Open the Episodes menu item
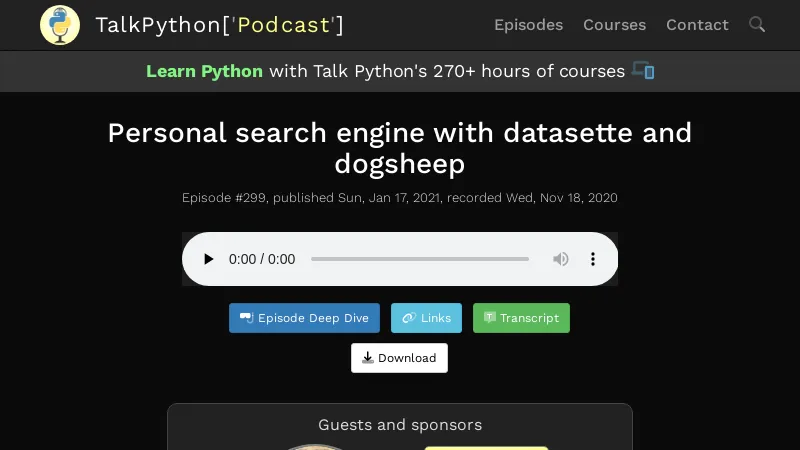800x450 pixels. pyautogui.click(x=528, y=25)
